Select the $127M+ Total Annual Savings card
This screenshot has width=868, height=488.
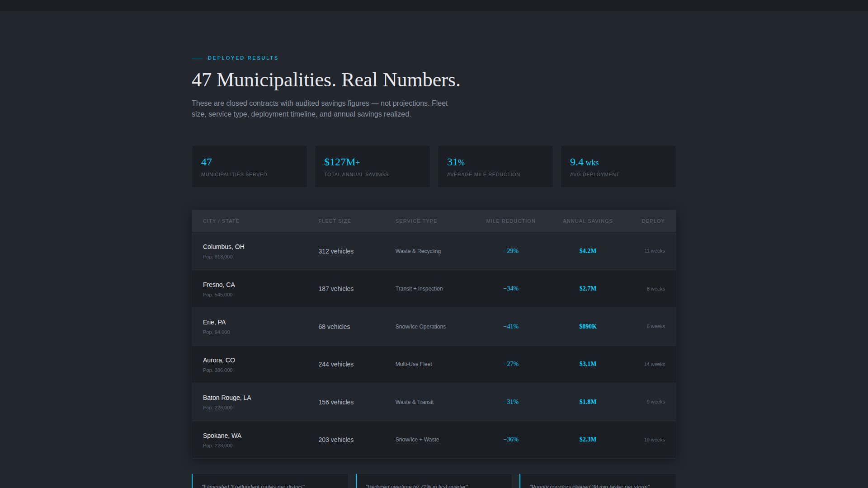(x=373, y=167)
